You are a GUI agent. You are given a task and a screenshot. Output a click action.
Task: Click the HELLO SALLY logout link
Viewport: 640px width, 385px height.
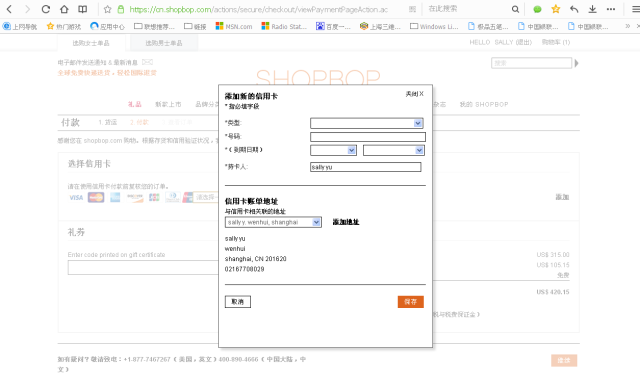(500, 42)
